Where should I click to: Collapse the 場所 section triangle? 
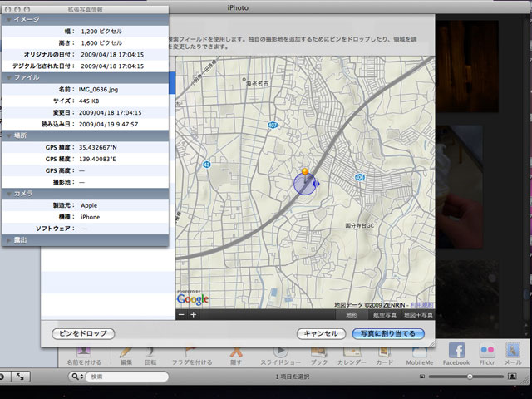coord(9,136)
